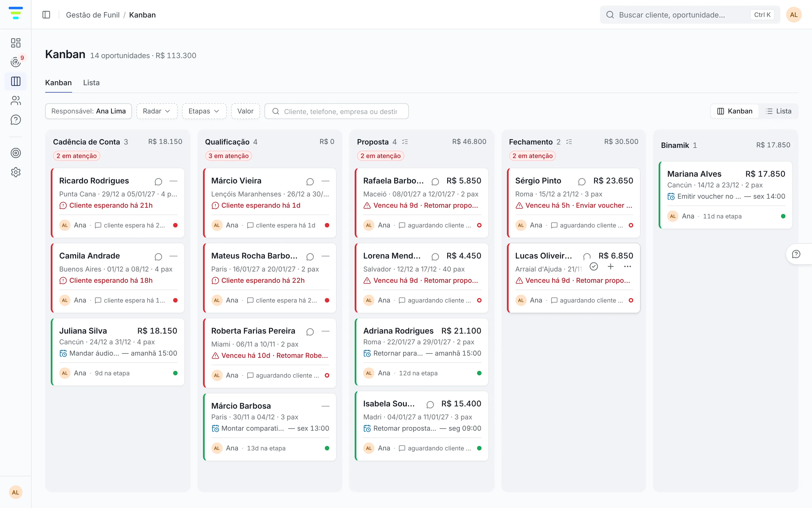Open chat bubble on Isabela Sousa card
The image size is (812, 508).
pos(430,404)
